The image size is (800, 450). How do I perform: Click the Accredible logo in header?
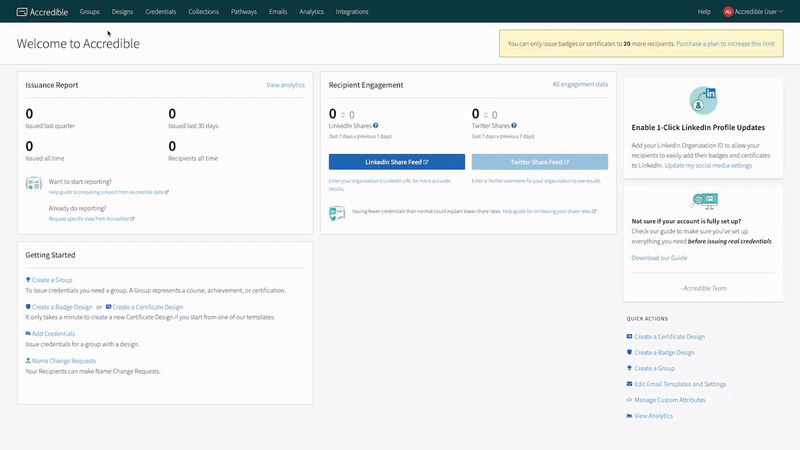pos(42,12)
